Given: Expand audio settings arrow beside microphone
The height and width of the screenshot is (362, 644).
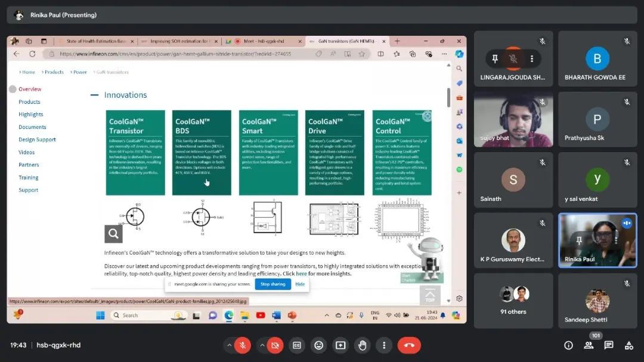Looking at the screenshot, I should coord(229,345).
